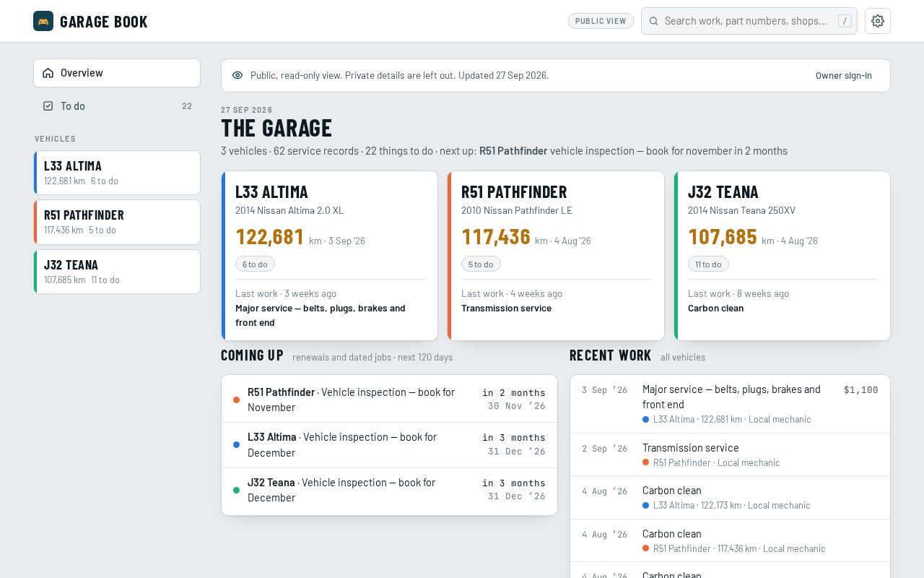Click the eye icon in public notice
Screen dimensions: 924x578
237,75
